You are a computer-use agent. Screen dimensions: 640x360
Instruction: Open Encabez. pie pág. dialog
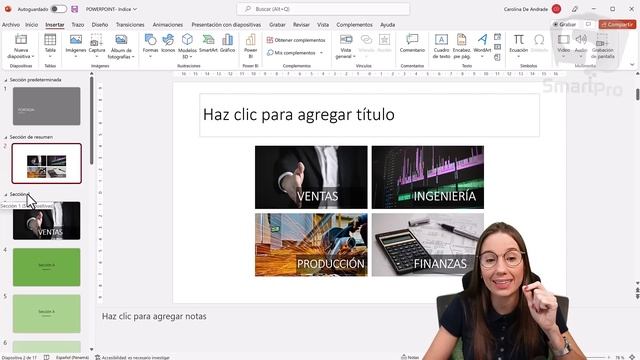point(462,46)
